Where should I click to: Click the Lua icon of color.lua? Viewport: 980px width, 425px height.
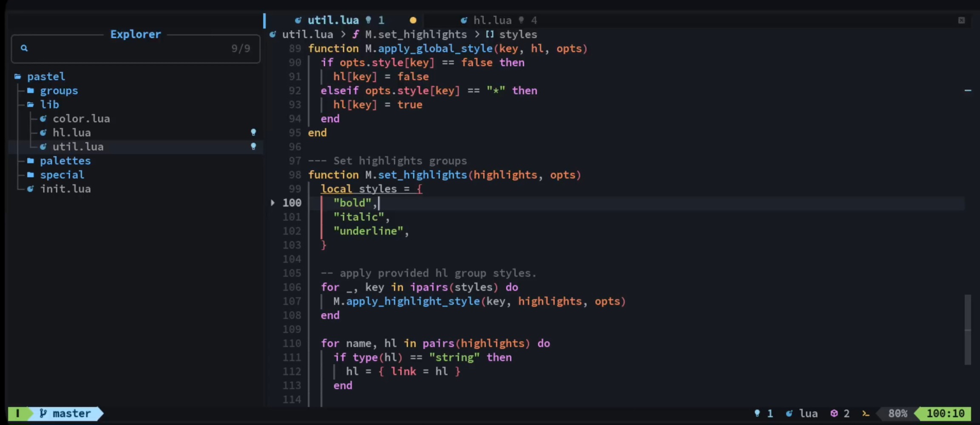(x=43, y=119)
